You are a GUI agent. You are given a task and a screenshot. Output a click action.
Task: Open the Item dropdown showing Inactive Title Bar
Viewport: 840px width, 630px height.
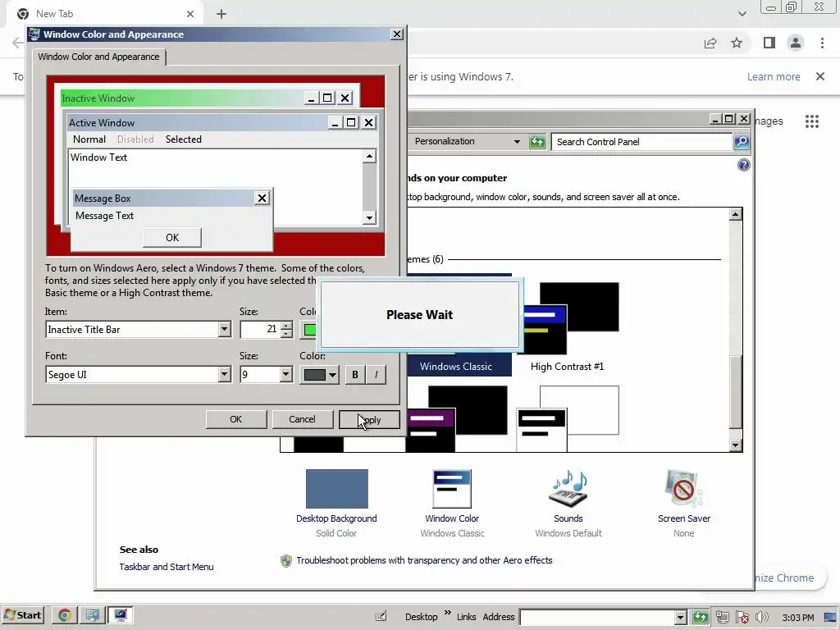pos(225,330)
